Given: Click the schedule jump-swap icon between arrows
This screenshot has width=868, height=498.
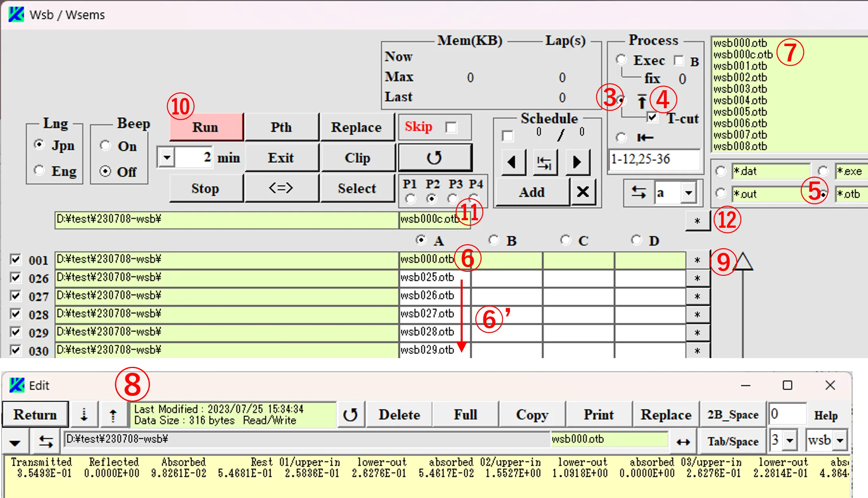Looking at the screenshot, I should (x=545, y=162).
